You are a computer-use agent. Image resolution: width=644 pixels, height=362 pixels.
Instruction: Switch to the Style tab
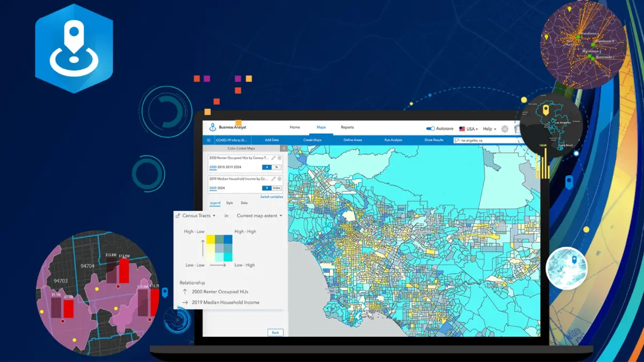click(229, 203)
